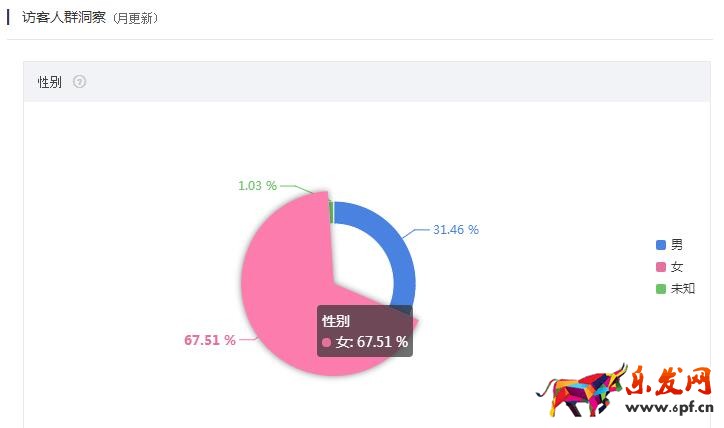Click the 性别 panel header title
The image size is (724, 428).
pos(50,82)
